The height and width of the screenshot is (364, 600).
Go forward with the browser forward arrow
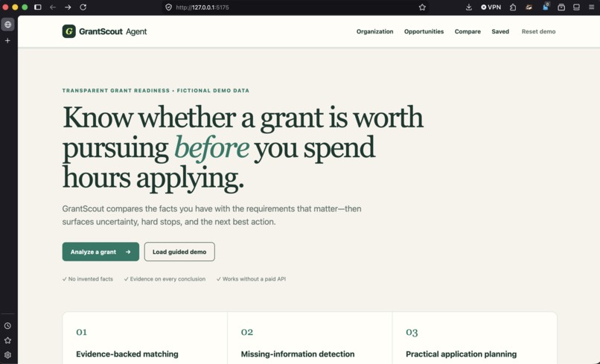click(68, 7)
